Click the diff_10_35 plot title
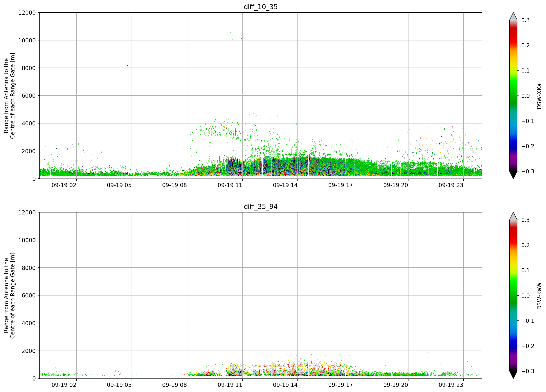This screenshot has width=546, height=392. (x=260, y=7)
